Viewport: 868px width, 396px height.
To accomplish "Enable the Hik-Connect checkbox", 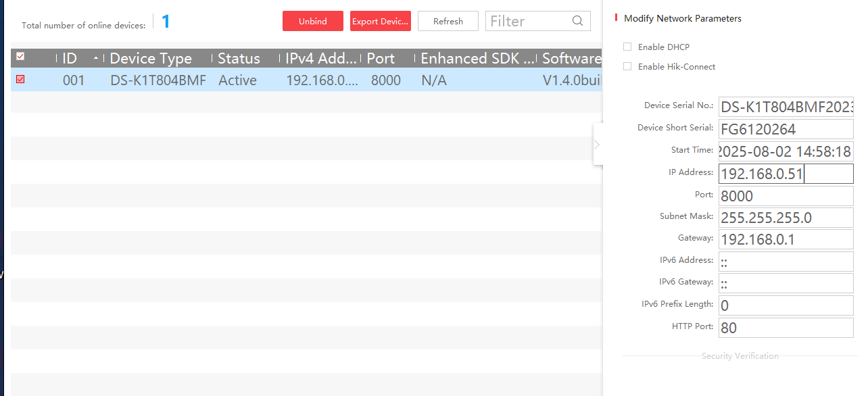I will click(627, 67).
